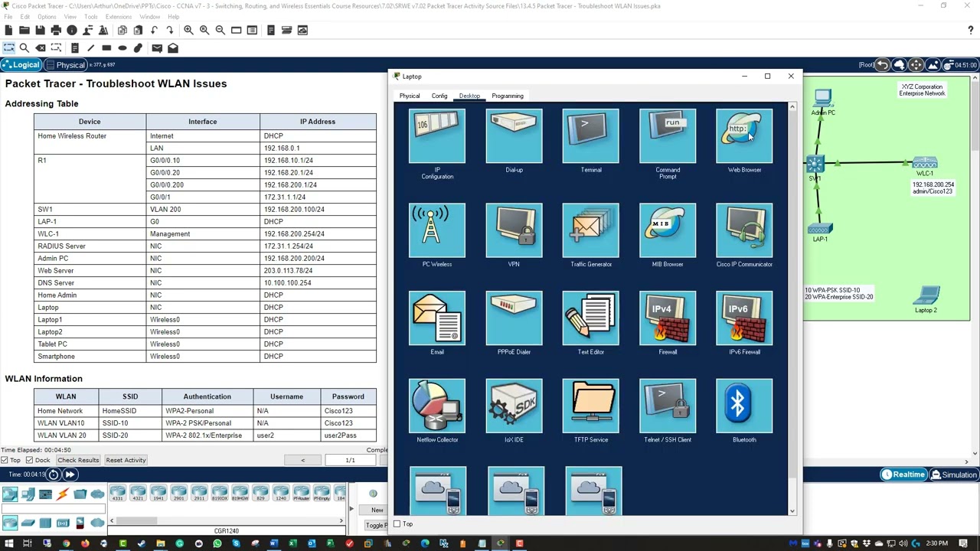Click the Reset Activity button
The image size is (980, 551).
click(x=126, y=460)
